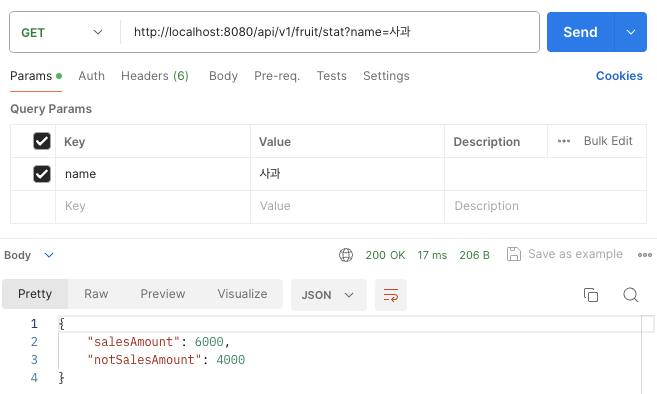
Task: Click the Description column header
Action: pos(486,142)
